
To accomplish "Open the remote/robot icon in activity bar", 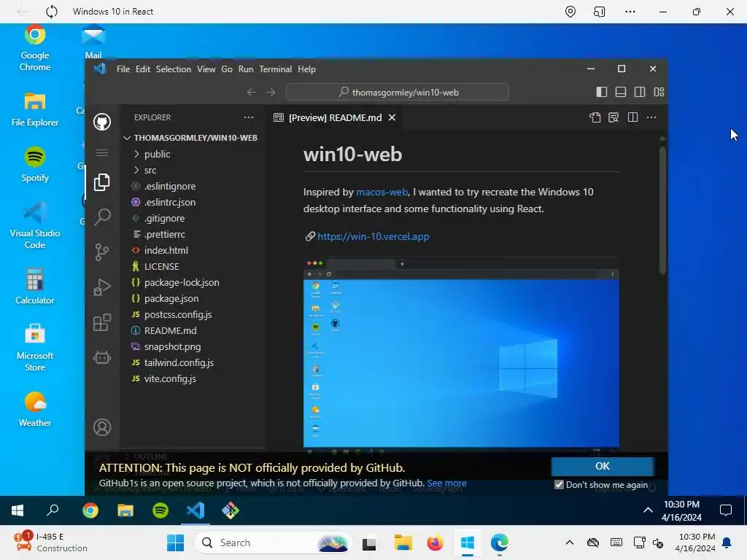I will (x=102, y=357).
